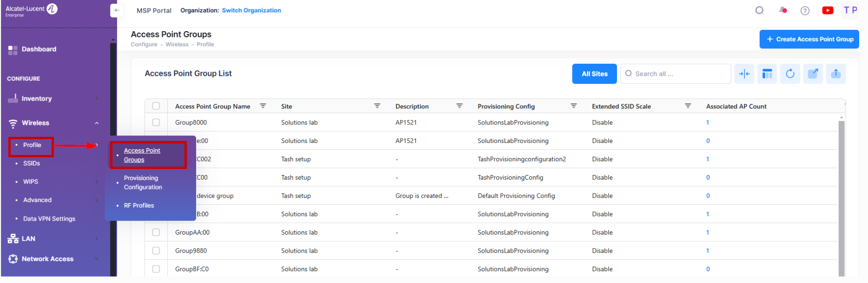Image resolution: width=868 pixels, height=283 pixels.
Task: Collapse the Wireless menu section
Action: pyautogui.click(x=97, y=123)
